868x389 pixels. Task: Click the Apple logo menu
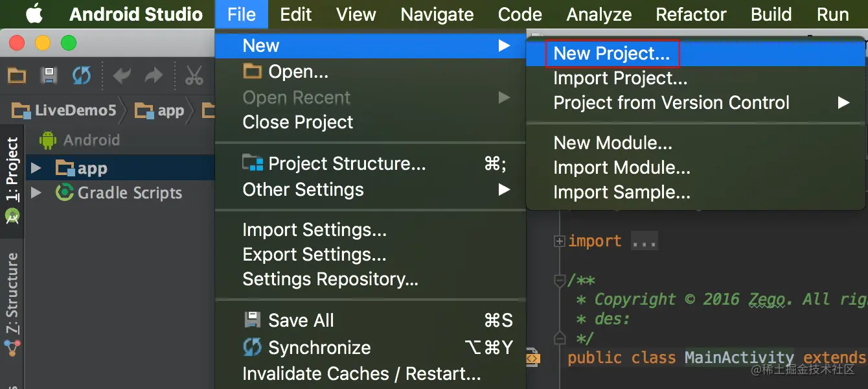(34, 14)
